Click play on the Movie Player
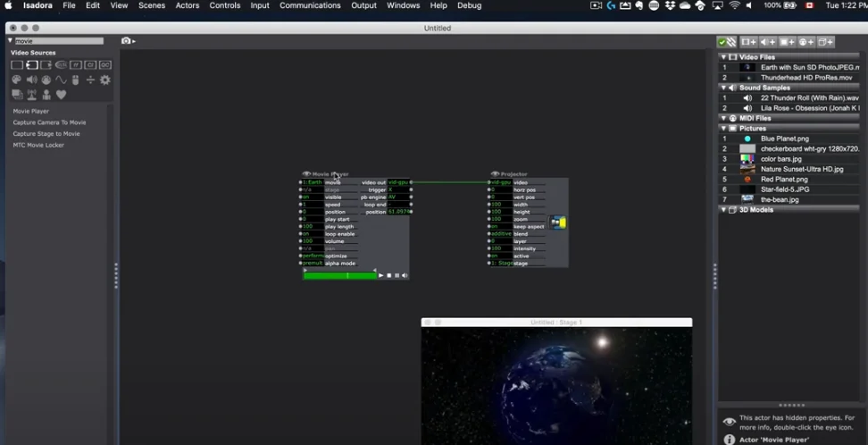 point(380,275)
